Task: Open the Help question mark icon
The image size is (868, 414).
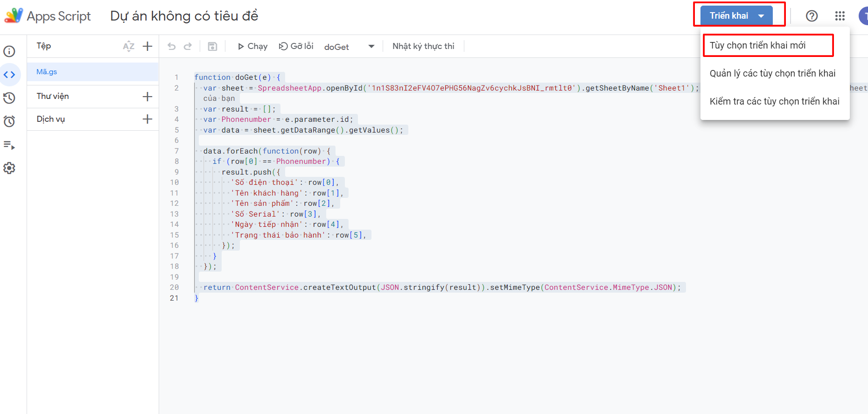Action: point(812,16)
